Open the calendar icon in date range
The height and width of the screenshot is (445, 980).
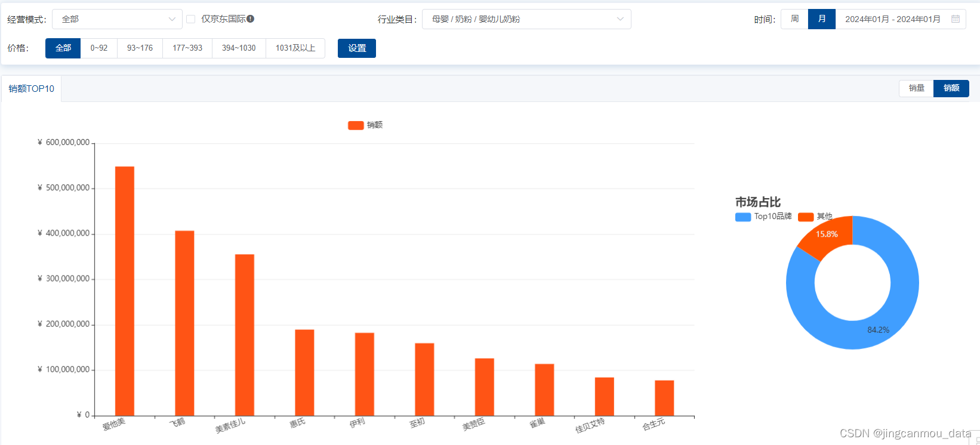(x=956, y=19)
